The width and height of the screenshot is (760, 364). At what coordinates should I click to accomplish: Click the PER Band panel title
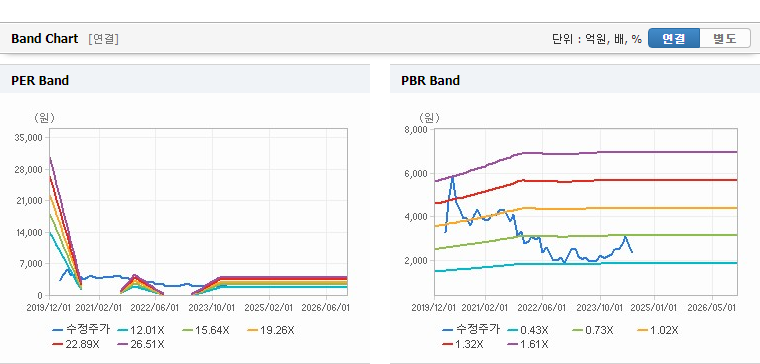coord(40,80)
